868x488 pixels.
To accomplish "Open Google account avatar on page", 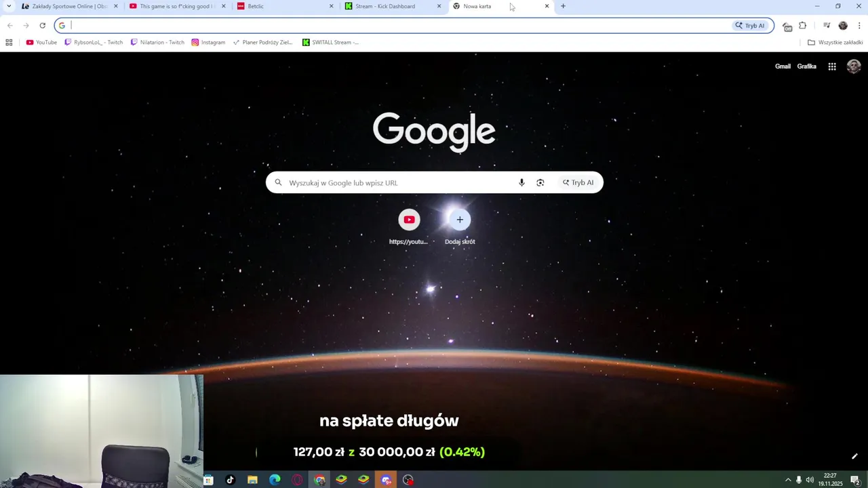I will pyautogui.click(x=854, y=66).
